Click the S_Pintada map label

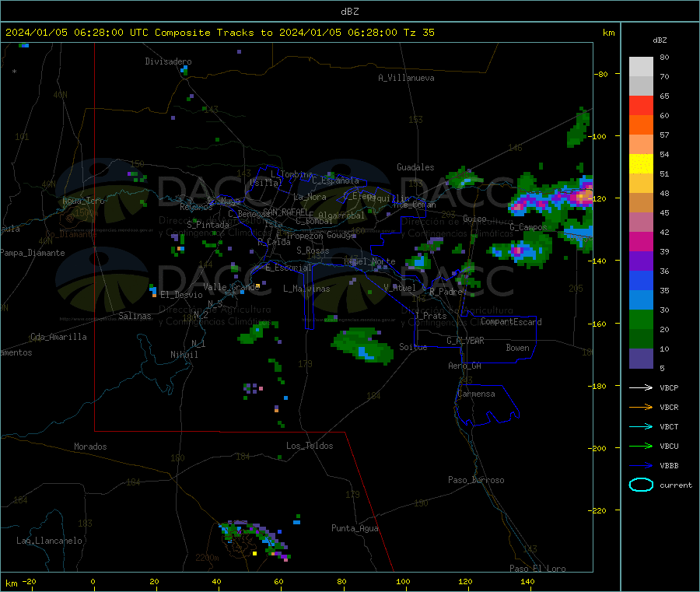point(208,225)
